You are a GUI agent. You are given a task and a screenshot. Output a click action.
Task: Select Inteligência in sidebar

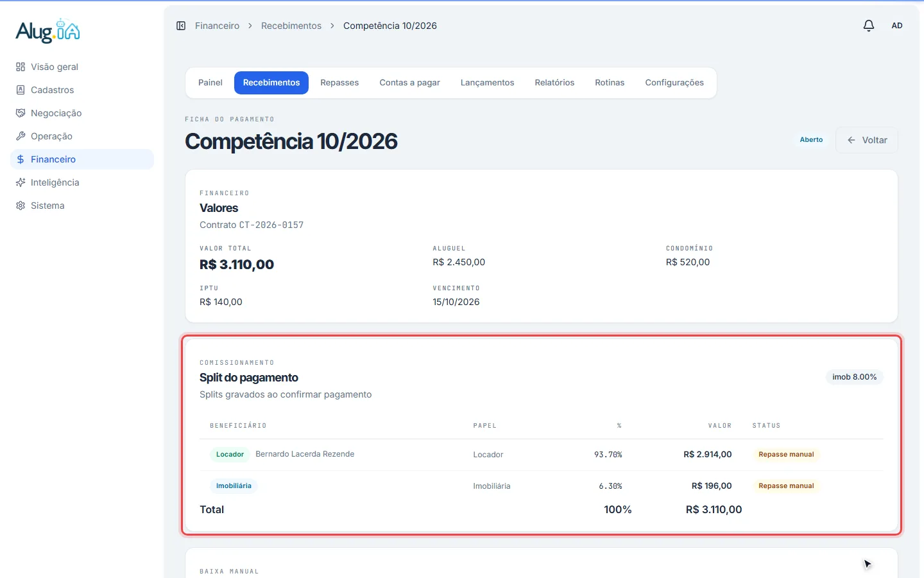click(x=82, y=182)
